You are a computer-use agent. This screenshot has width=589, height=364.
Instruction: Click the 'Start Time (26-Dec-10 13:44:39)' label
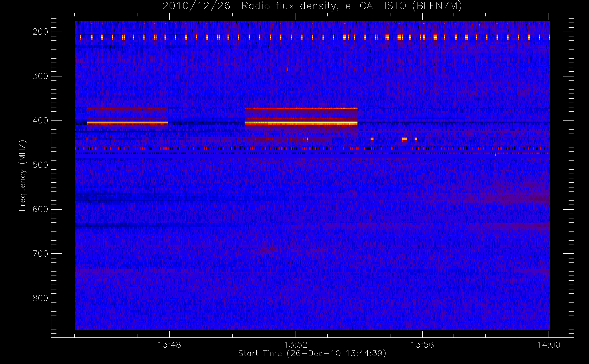[312, 353]
